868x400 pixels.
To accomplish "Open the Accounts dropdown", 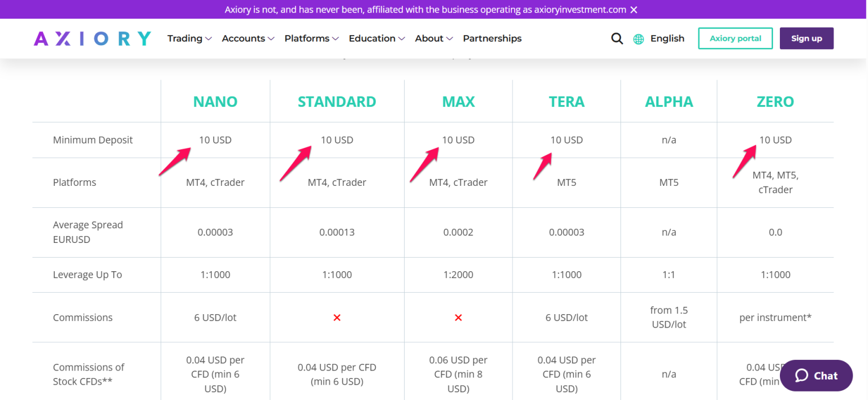I will tap(248, 38).
